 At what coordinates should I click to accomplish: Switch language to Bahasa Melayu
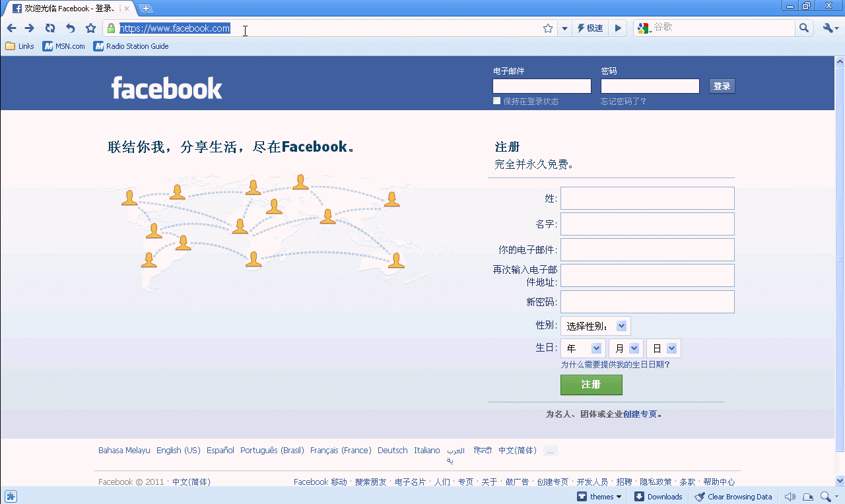[x=124, y=451]
